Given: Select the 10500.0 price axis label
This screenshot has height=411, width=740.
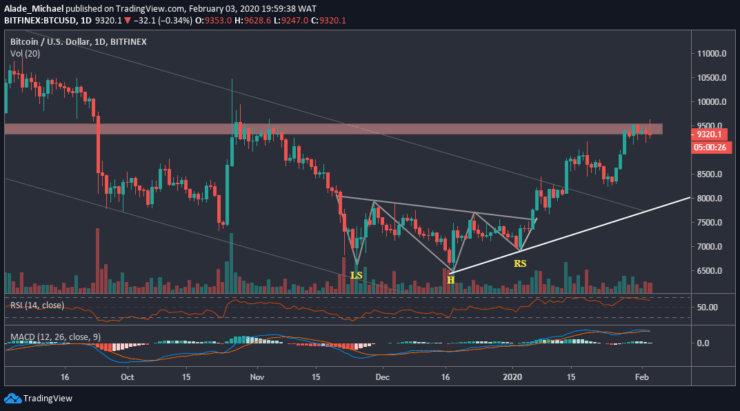Looking at the screenshot, I should coord(712,78).
